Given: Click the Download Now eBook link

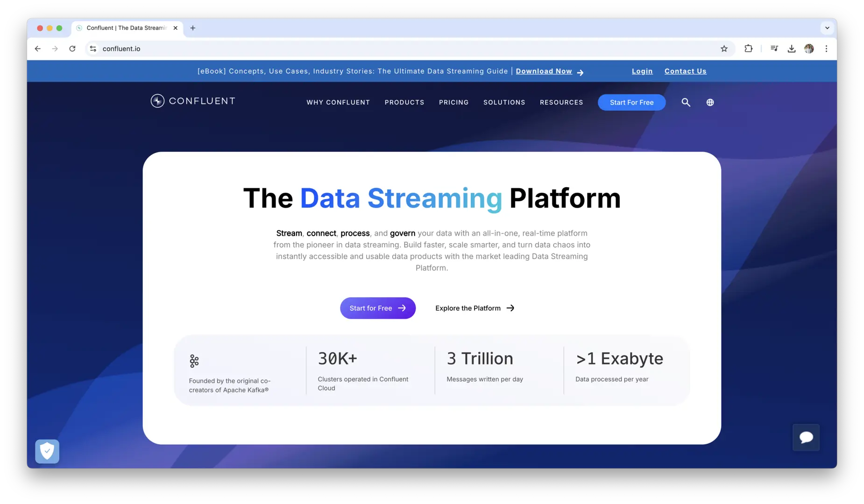Looking at the screenshot, I should coord(544,71).
